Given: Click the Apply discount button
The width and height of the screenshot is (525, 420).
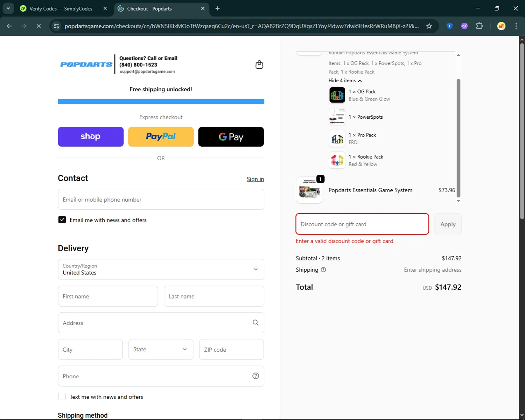Looking at the screenshot, I should point(448,224).
